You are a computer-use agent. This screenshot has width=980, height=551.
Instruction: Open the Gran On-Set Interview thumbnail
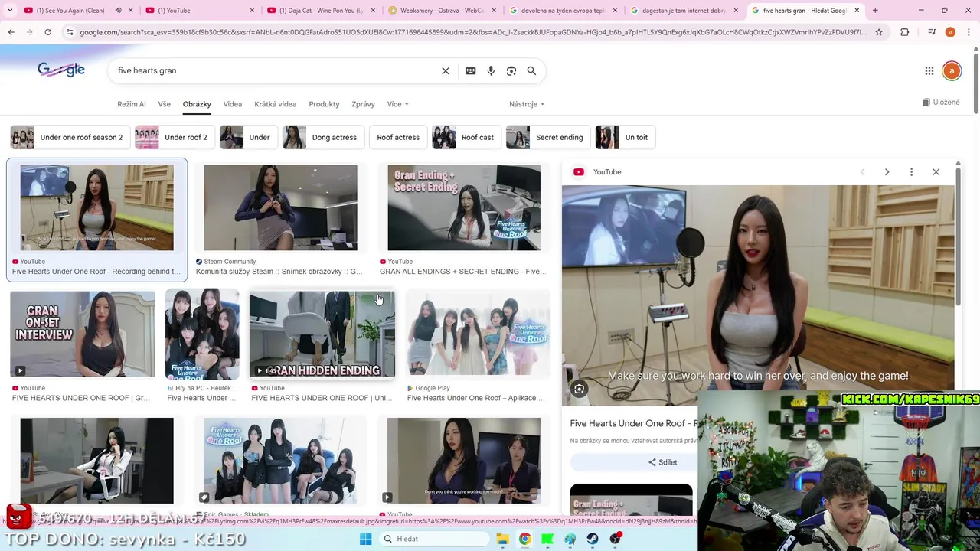tap(83, 334)
